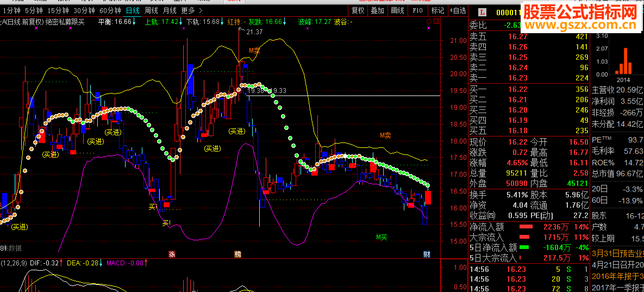
Task: Click the 买五 16.18 order row
Action: (529, 131)
